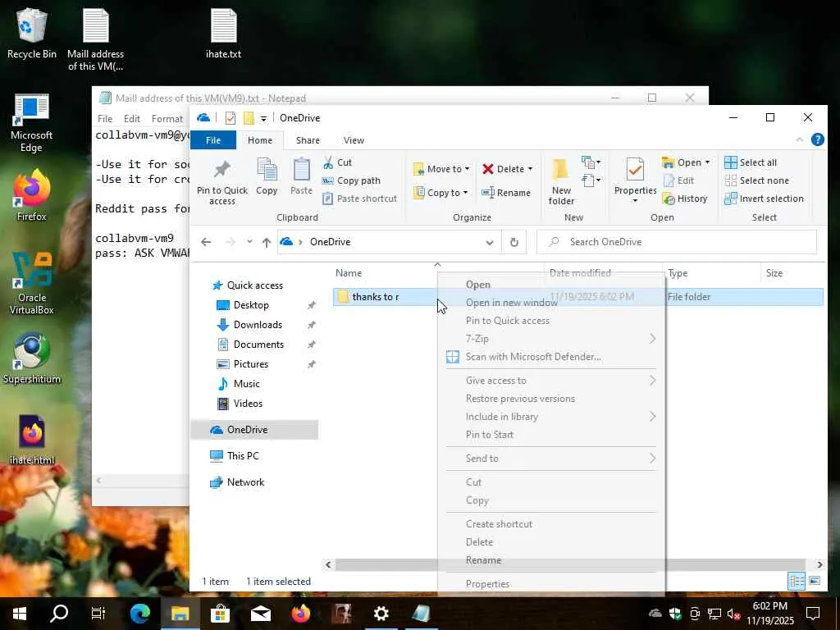Choose Send to in context menu
840x630 pixels.
point(550,459)
